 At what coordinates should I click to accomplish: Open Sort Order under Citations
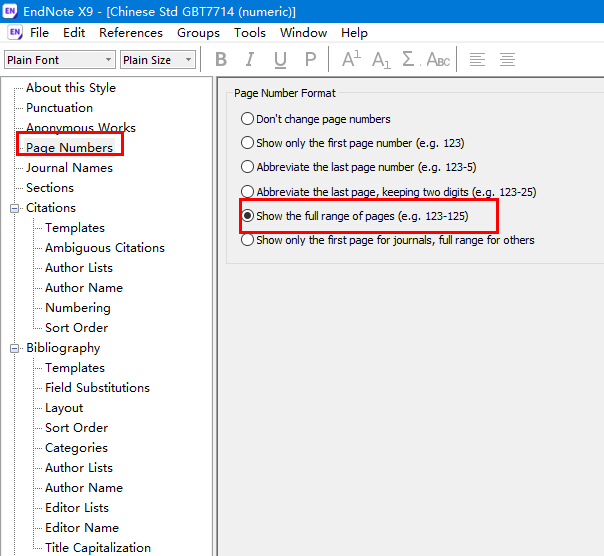[x=77, y=328]
